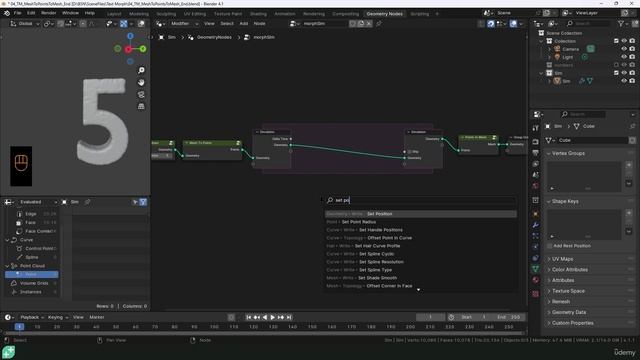Click spreadsheet editor type icon
The image size is (640, 360).
pyautogui.click(x=8, y=202)
